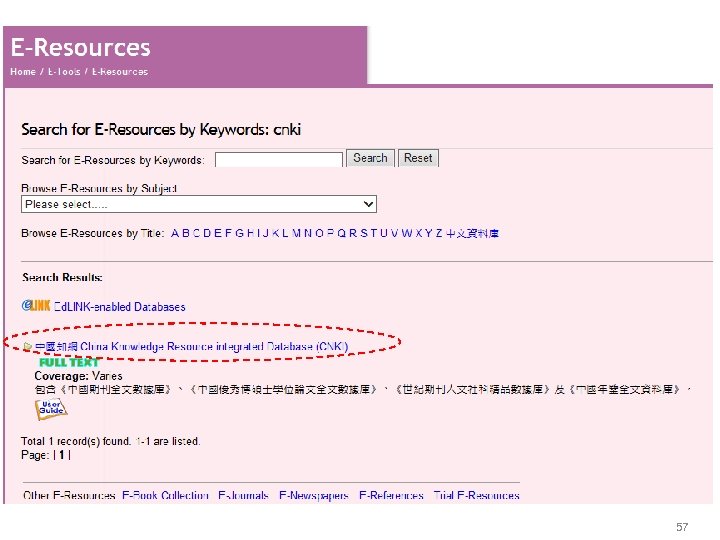Browse titles starting with L

pyautogui.click(x=285, y=233)
